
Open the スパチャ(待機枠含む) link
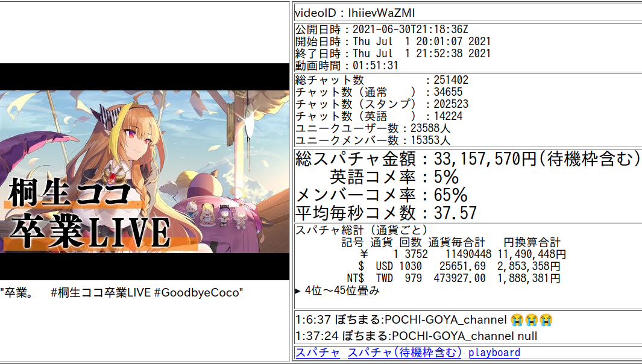(404, 353)
